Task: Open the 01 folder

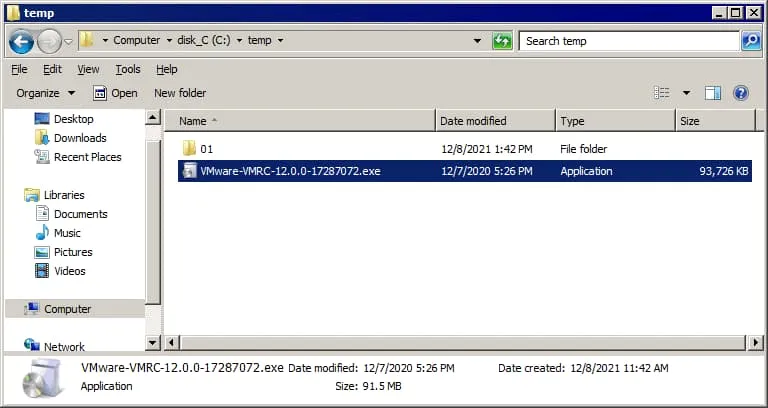Action: tap(206, 149)
